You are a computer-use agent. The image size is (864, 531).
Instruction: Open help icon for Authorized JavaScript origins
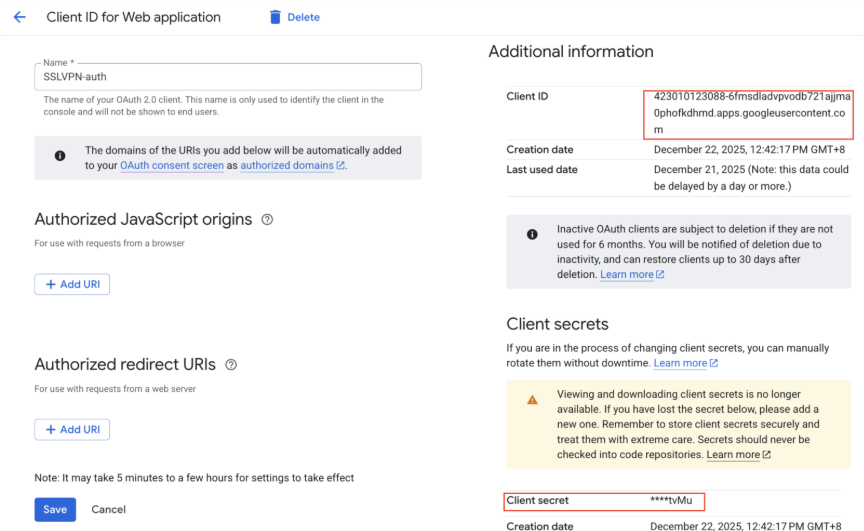(x=267, y=219)
